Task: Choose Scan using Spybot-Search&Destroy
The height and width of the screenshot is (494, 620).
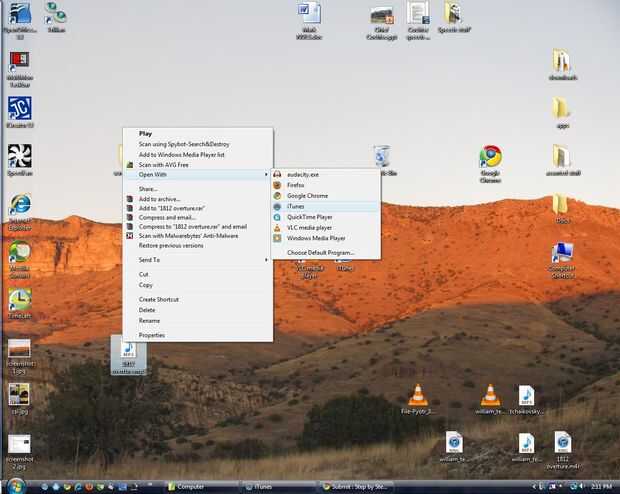Action: [x=198, y=144]
